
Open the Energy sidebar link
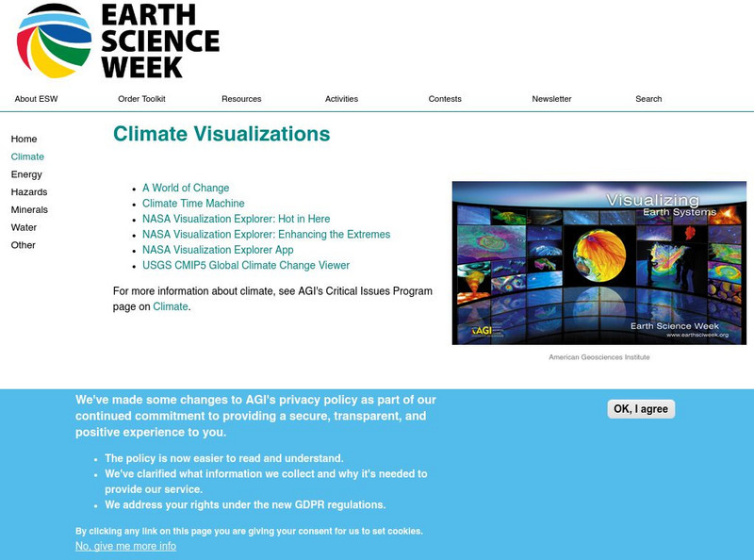tap(27, 174)
